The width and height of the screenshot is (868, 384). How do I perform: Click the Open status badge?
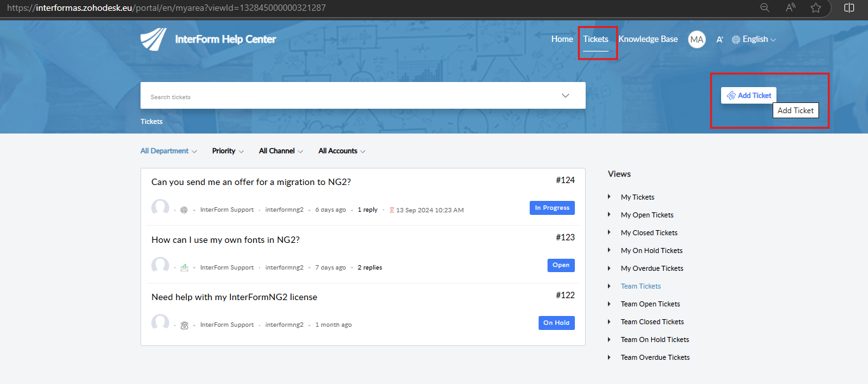(x=561, y=265)
